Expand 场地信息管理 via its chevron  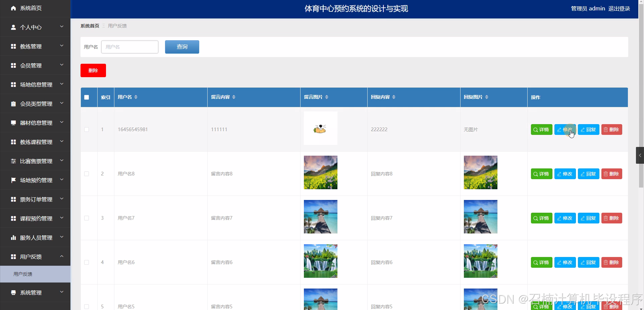click(62, 84)
